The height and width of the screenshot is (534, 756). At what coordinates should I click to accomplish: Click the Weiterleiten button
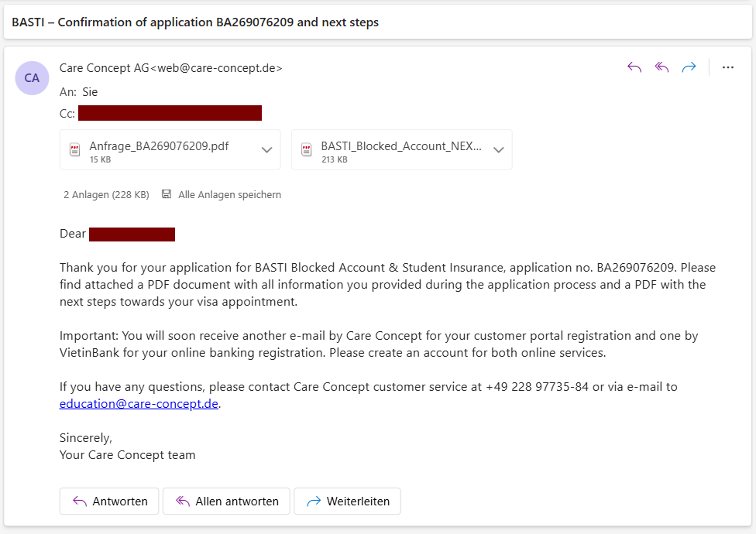tap(347, 501)
